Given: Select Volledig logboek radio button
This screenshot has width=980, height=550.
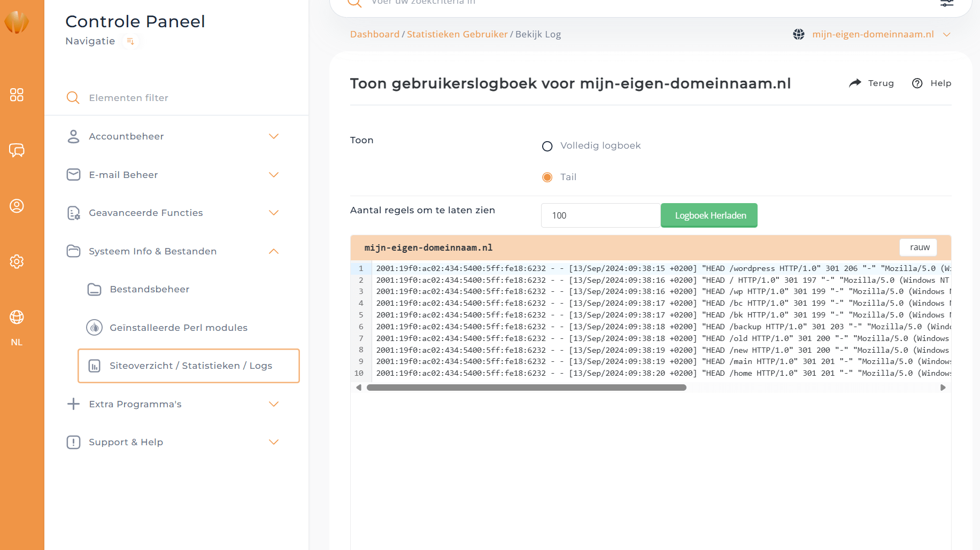Looking at the screenshot, I should 547,146.
